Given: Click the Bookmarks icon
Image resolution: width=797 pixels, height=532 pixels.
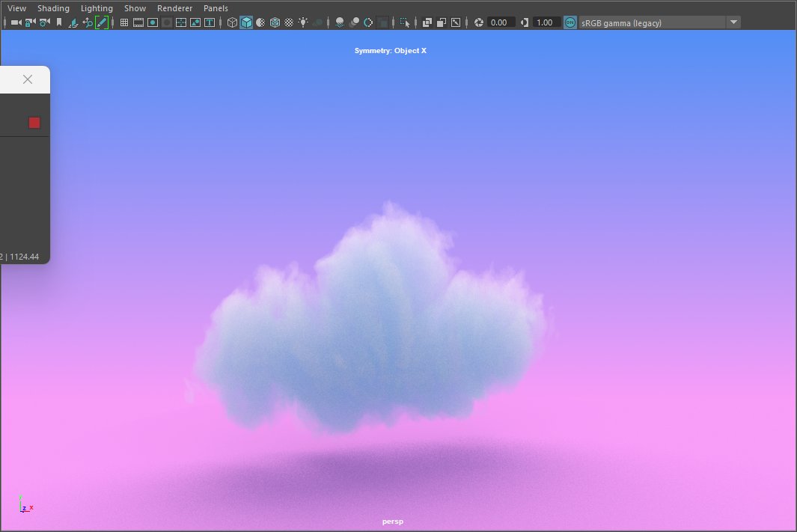Looking at the screenshot, I should (59, 22).
